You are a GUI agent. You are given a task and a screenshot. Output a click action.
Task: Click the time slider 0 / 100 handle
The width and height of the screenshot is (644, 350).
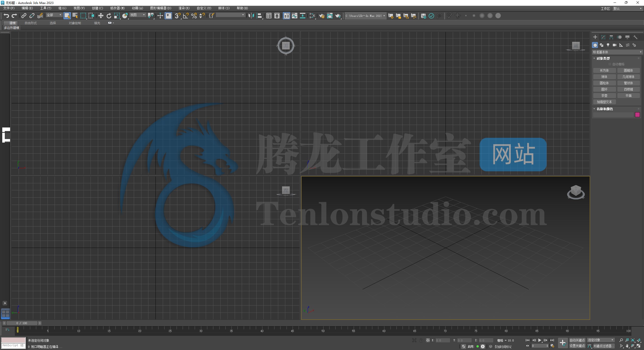click(x=22, y=323)
